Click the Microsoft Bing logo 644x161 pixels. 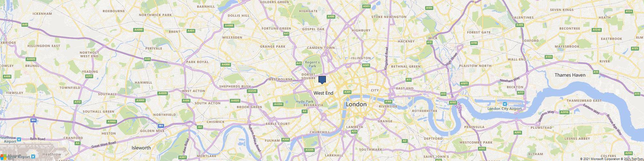tap(10, 156)
